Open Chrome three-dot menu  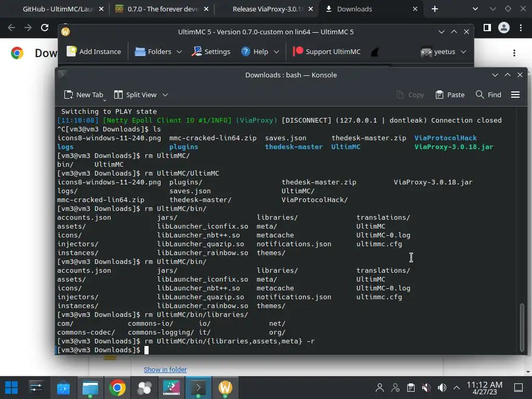point(521,28)
